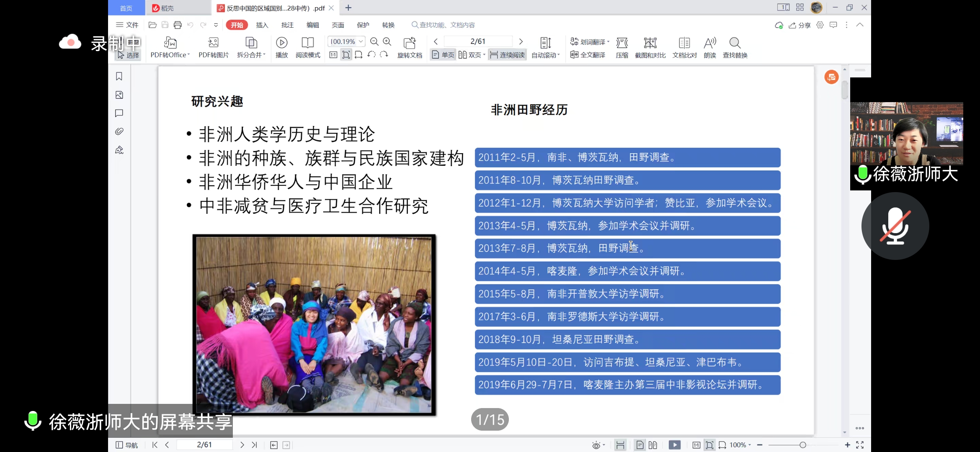Open the comments sidebar panel
Image resolution: width=980 pixels, height=452 pixels.
click(x=119, y=113)
